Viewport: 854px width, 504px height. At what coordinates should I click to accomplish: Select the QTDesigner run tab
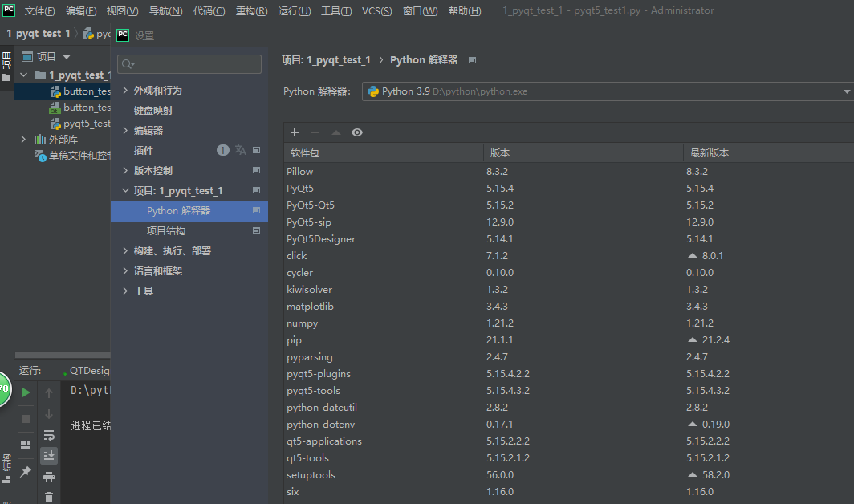(87, 371)
